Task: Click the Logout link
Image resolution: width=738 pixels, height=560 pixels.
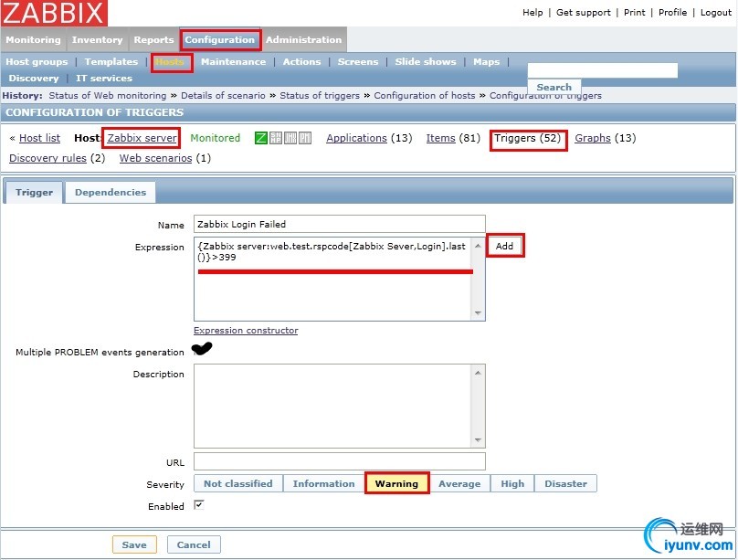Action: (716, 13)
